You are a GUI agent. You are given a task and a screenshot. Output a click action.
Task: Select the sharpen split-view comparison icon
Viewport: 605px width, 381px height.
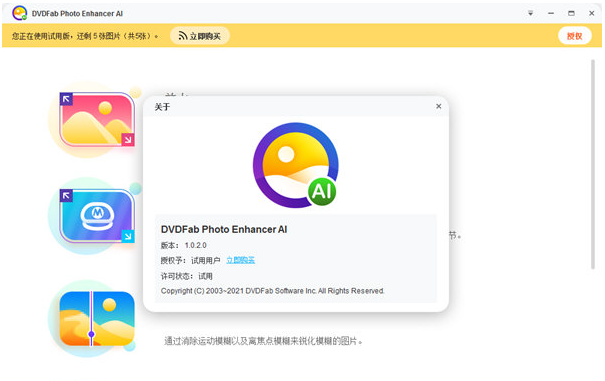pos(97,318)
